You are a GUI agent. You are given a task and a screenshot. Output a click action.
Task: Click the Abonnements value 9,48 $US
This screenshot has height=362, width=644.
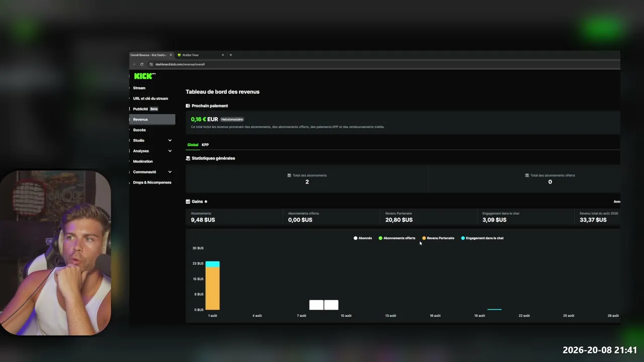[x=203, y=220]
